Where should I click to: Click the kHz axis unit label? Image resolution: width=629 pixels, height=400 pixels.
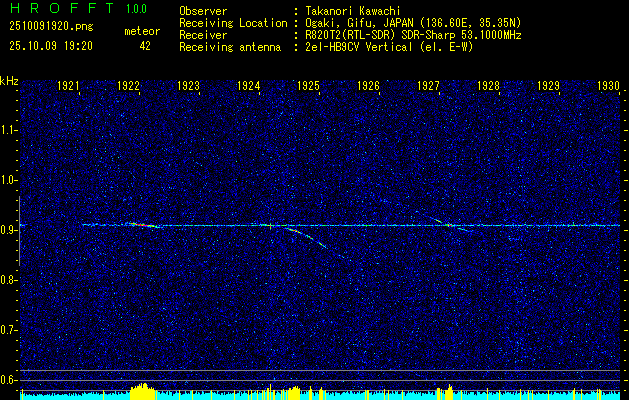9,80
